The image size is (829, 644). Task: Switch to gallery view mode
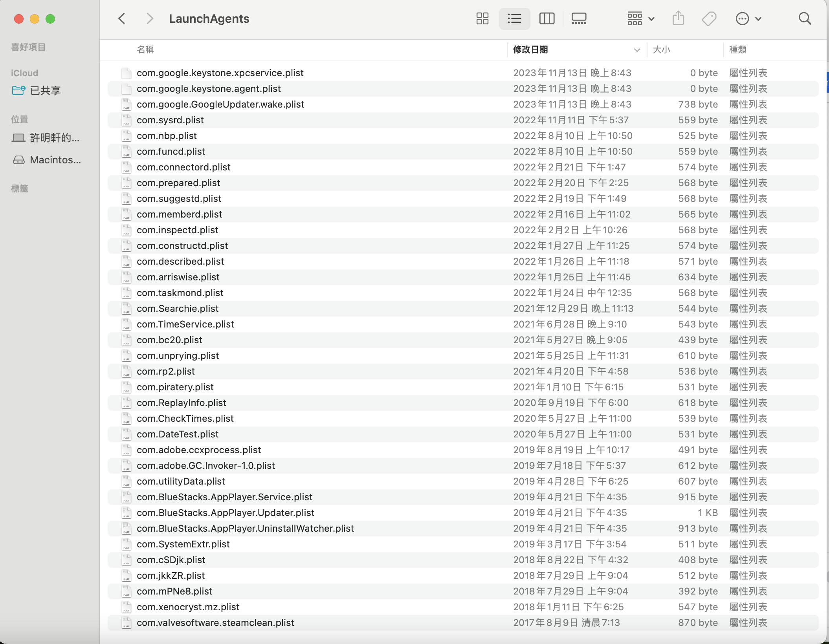[x=579, y=18]
